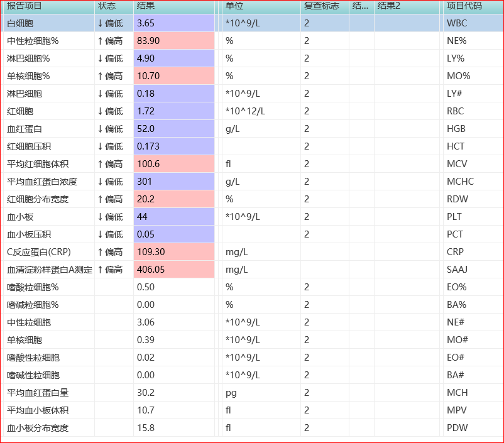Select the 红细胞压积 row name

pyautogui.click(x=29, y=146)
